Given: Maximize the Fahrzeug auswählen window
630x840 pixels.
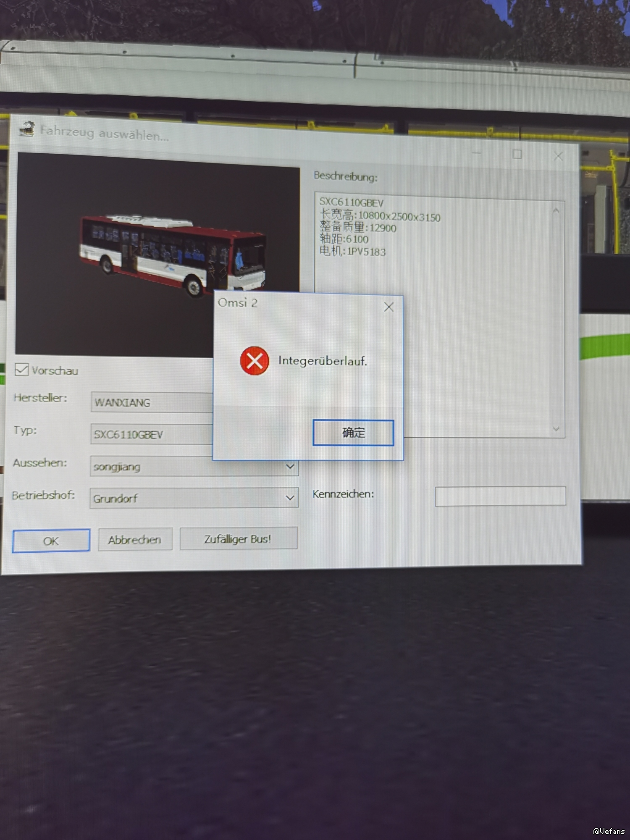Looking at the screenshot, I should (517, 154).
